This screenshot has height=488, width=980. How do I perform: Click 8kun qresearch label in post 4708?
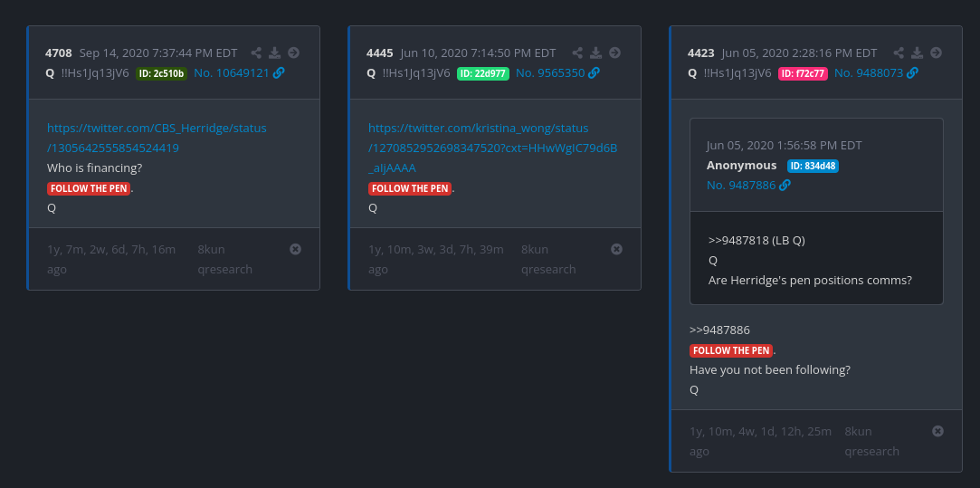coord(225,259)
